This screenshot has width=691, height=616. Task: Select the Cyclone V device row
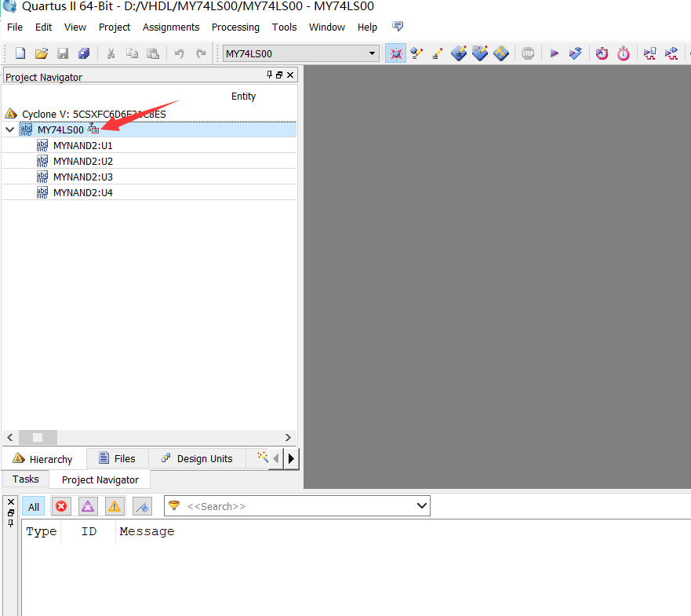[94, 115]
